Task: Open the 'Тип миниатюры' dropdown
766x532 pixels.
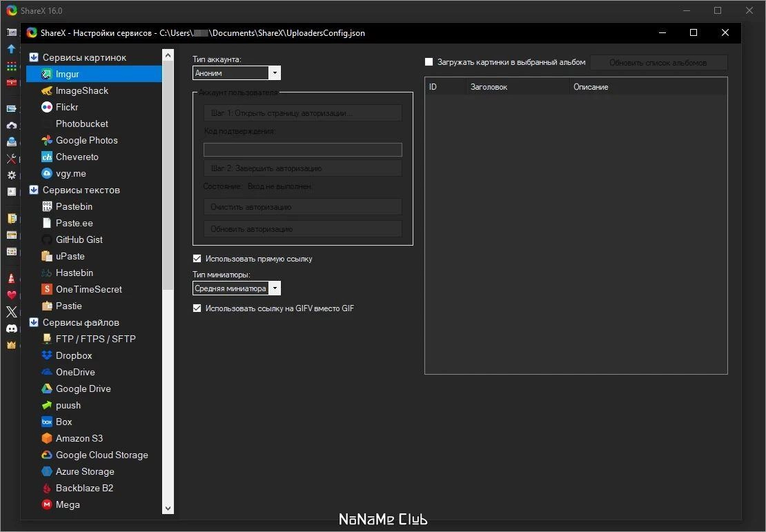Action: pyautogui.click(x=237, y=288)
